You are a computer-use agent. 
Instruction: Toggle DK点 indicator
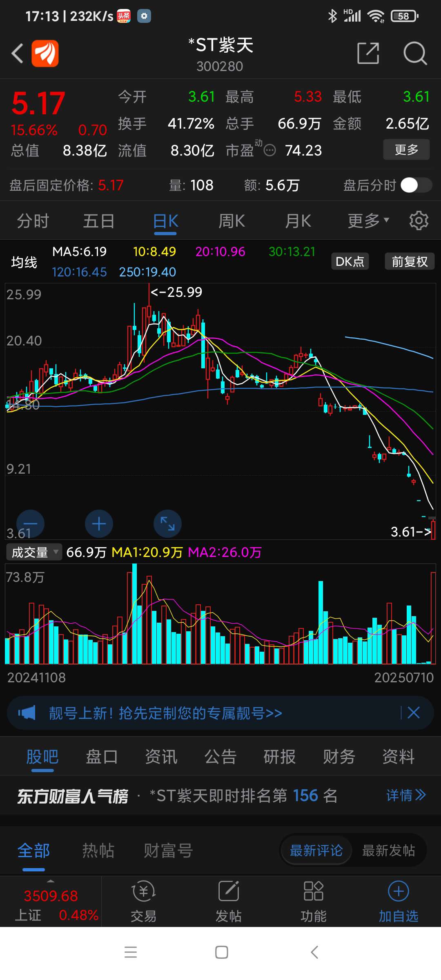(350, 261)
